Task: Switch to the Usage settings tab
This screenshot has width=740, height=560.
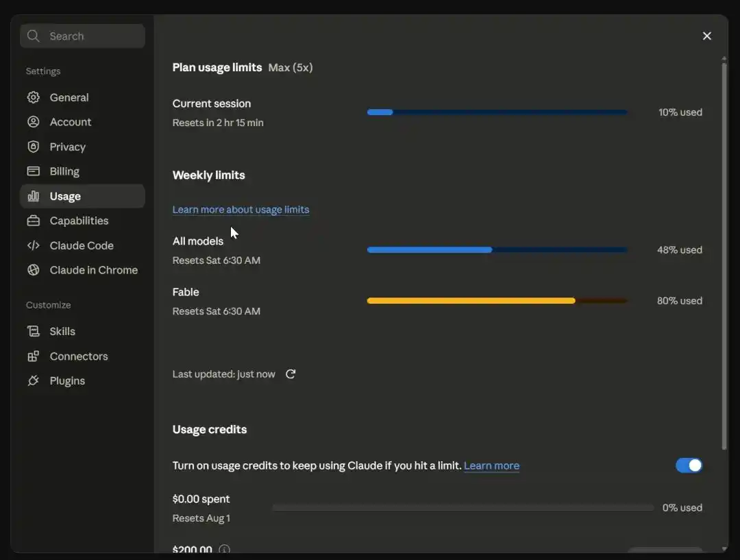Action: tap(83, 196)
